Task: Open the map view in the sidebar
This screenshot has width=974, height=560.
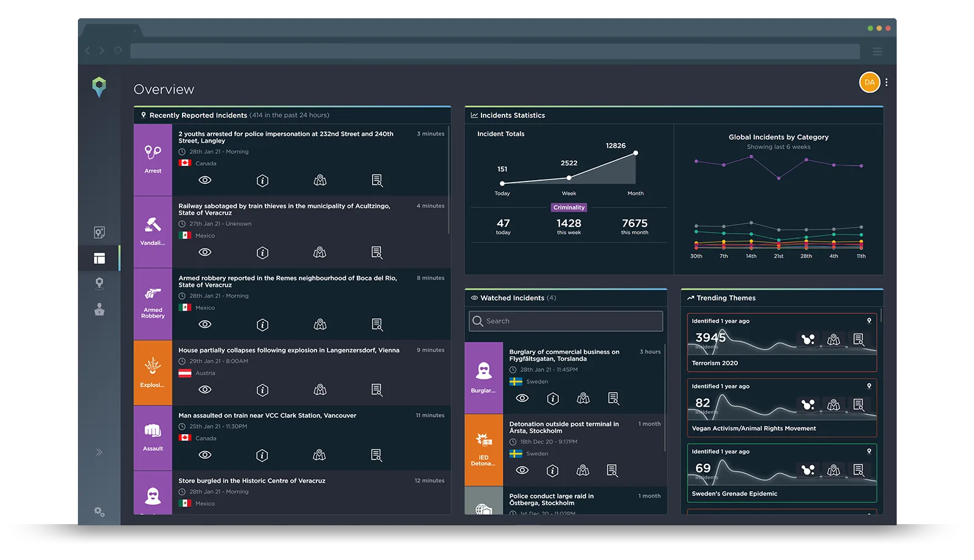Action: [99, 232]
